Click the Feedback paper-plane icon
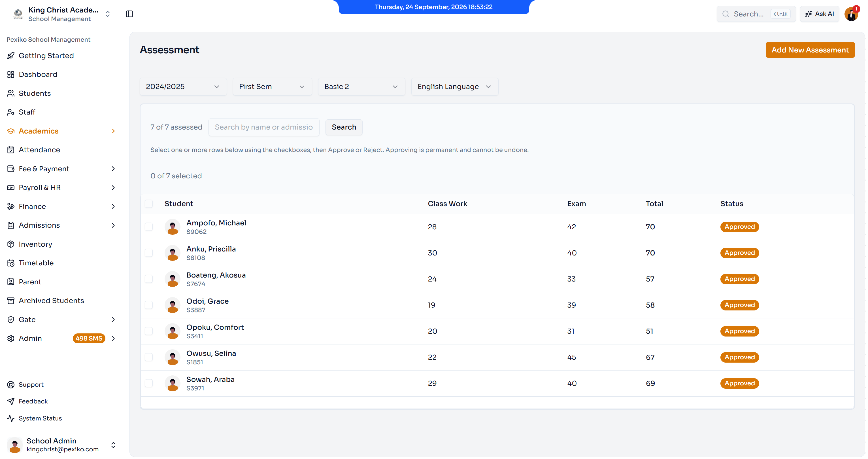This screenshot has height=459, width=868. click(11, 401)
